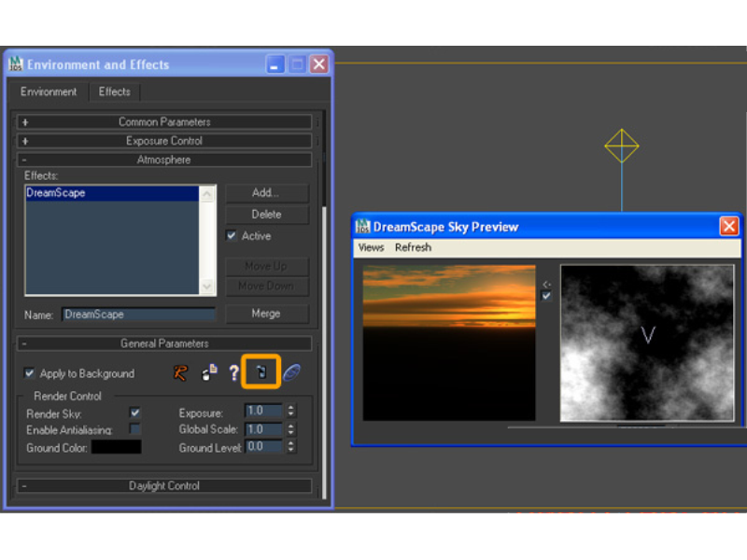Screen dimensions: 747x560
Task: Collapse the General Parameters rollout
Action: pos(164,343)
